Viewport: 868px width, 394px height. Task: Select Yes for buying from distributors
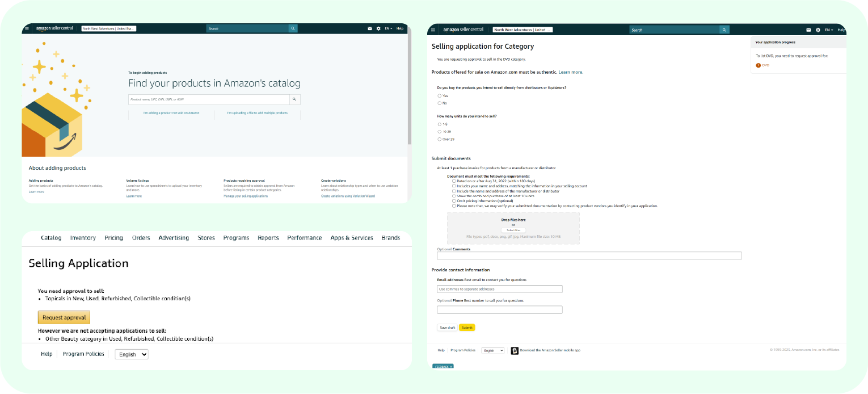tap(439, 96)
